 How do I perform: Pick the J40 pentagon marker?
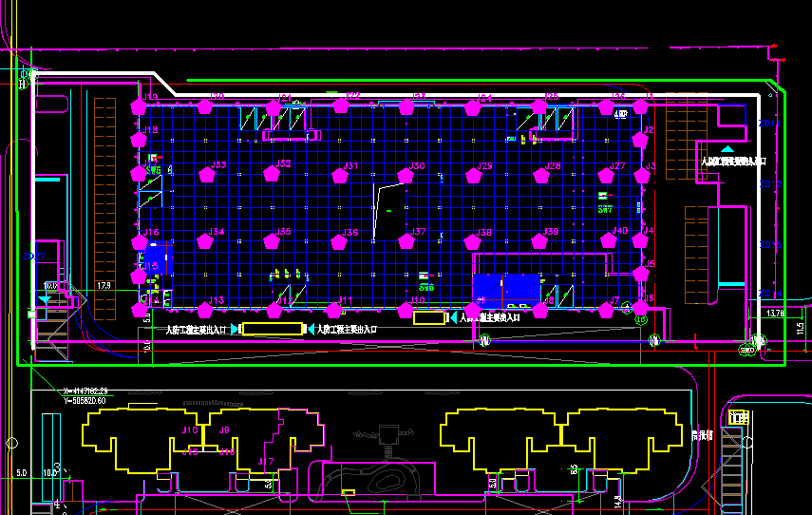[608, 240]
